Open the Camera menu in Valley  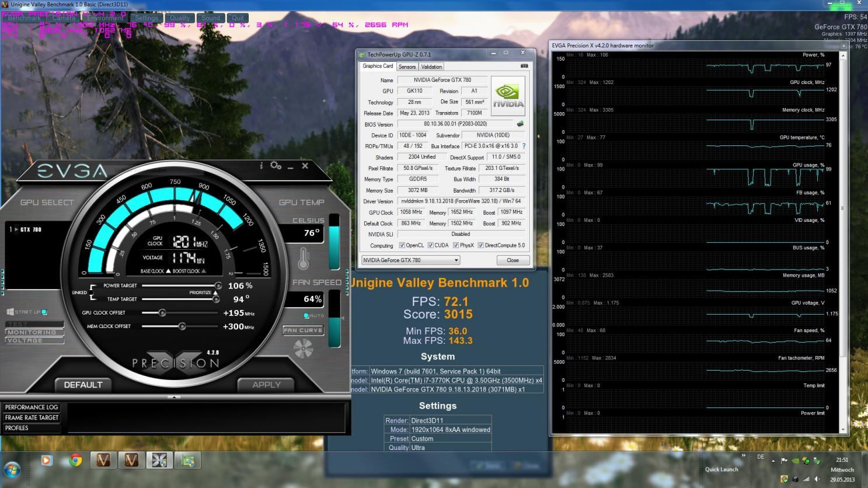click(x=64, y=18)
